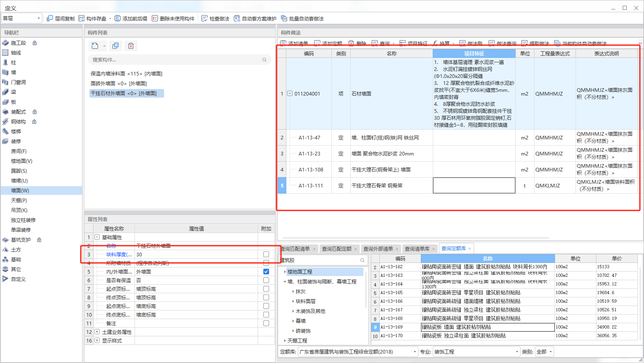Open the 定额库 dropdown
Screen dimensions: 644x363
click(x=358, y=352)
